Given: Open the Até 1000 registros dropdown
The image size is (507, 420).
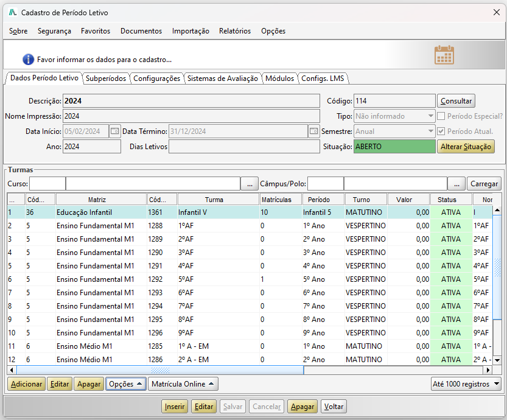Looking at the screenshot, I should pos(466,384).
